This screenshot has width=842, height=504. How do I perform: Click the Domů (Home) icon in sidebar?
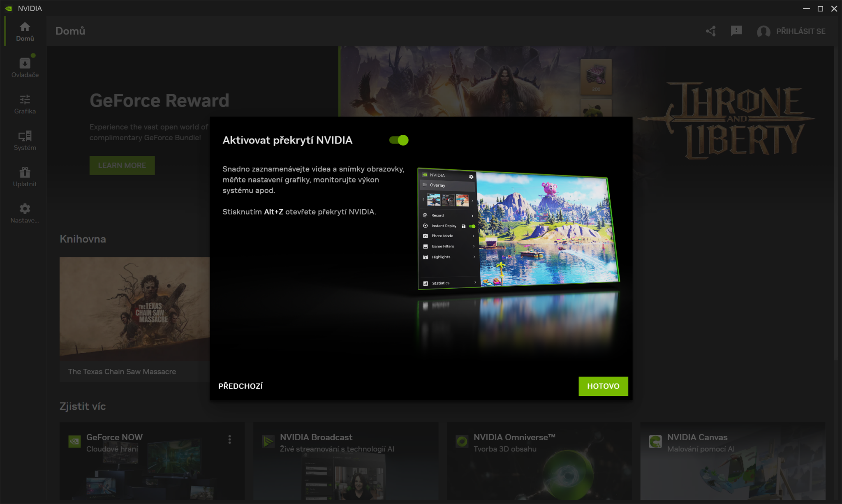click(25, 30)
